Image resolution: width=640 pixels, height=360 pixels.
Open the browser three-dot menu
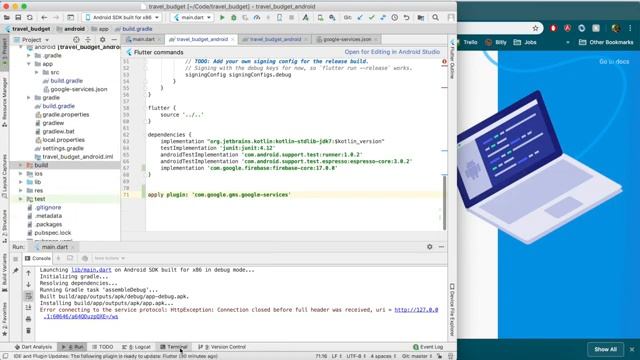tap(630, 28)
